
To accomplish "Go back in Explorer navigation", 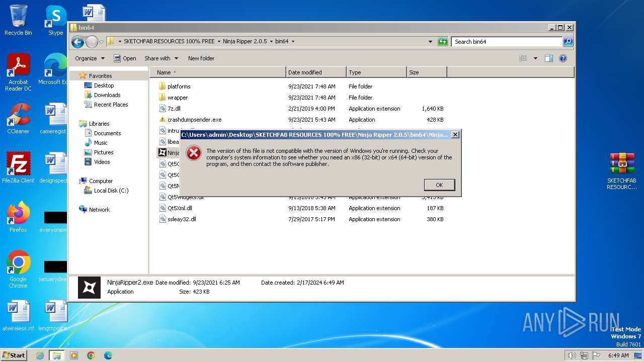I will [x=77, y=42].
